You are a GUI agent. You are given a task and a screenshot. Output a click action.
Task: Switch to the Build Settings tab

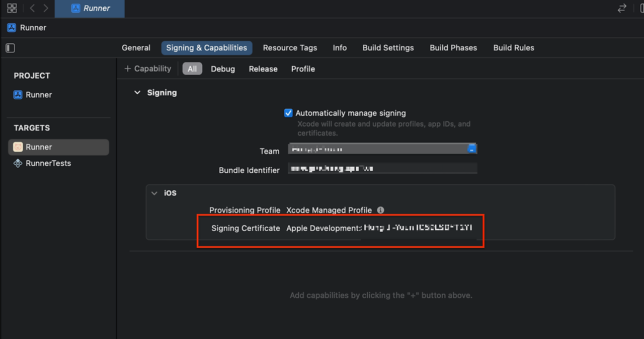click(x=388, y=48)
